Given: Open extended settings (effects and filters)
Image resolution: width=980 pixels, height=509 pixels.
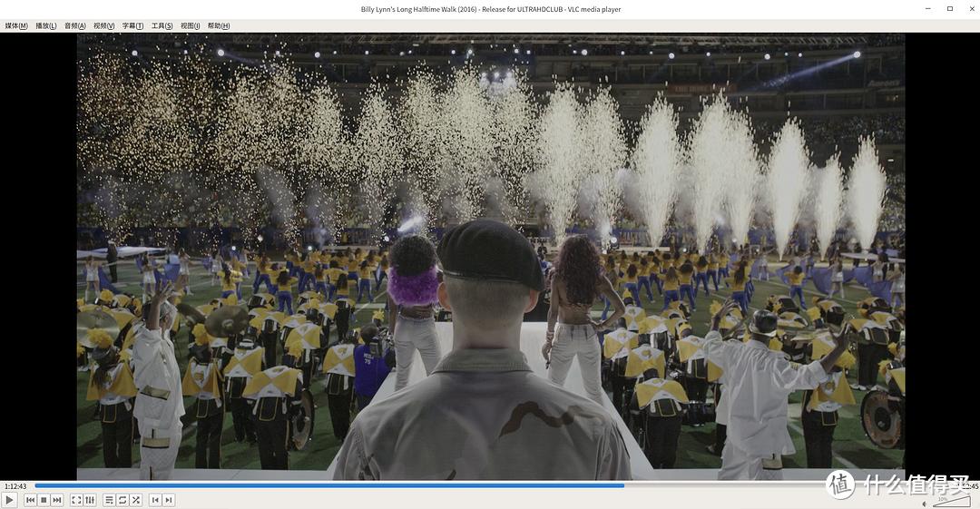Looking at the screenshot, I should (x=90, y=500).
